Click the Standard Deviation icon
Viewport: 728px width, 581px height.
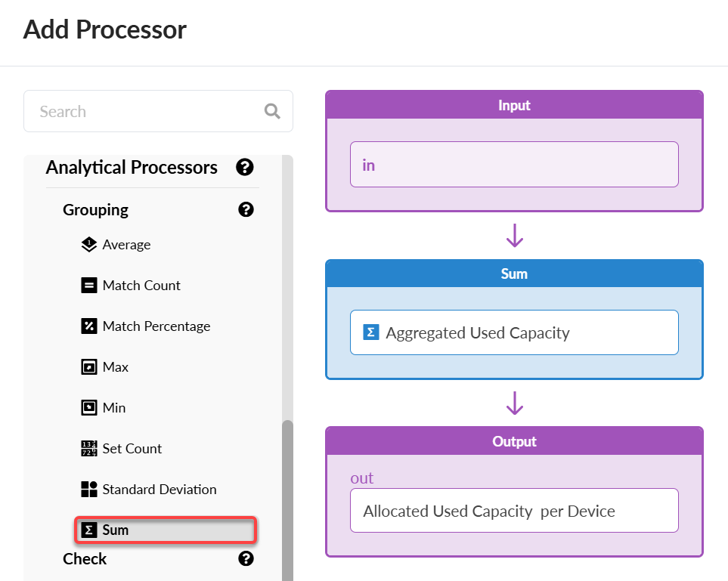coord(88,490)
